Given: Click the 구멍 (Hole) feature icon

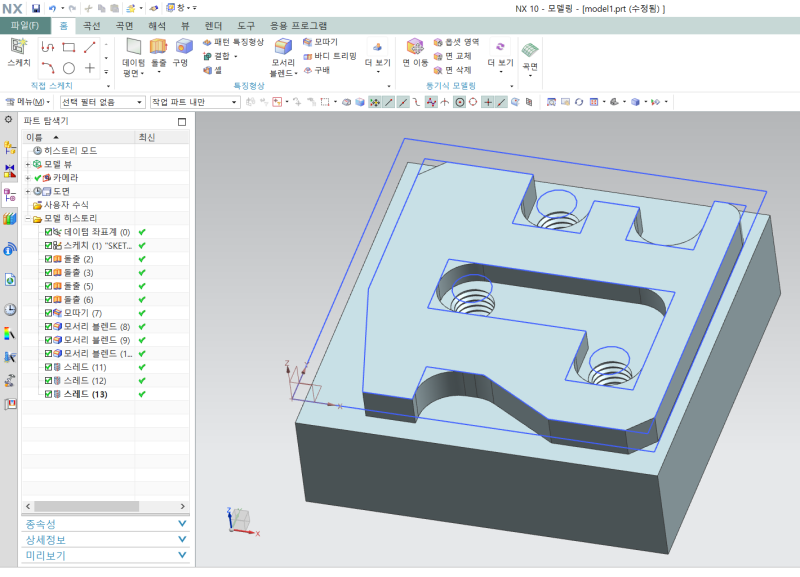Looking at the screenshot, I should [x=182, y=47].
